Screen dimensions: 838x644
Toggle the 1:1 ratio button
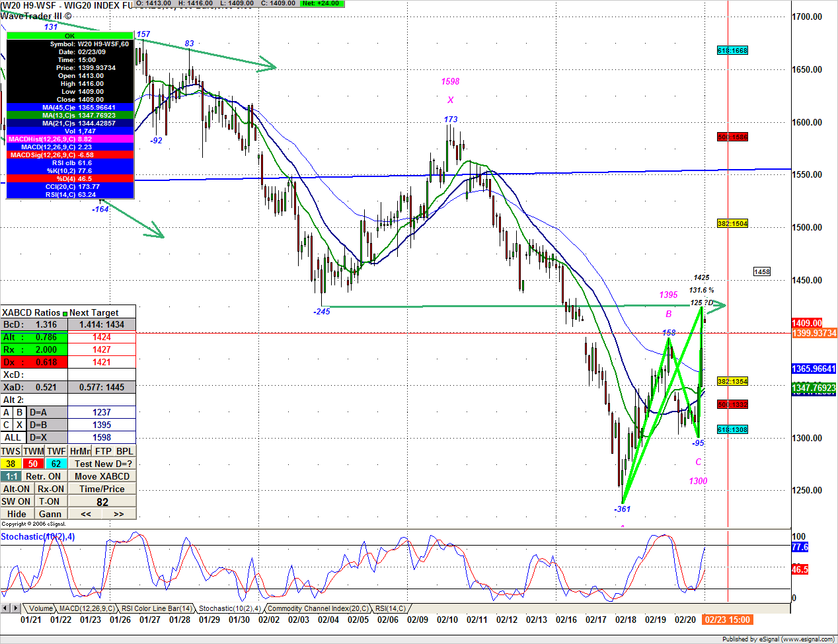11,476
